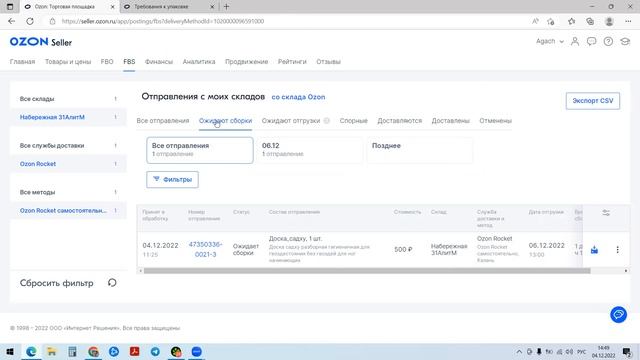Expand the Agach account dropdown
640x360 pixels.
pos(549,41)
